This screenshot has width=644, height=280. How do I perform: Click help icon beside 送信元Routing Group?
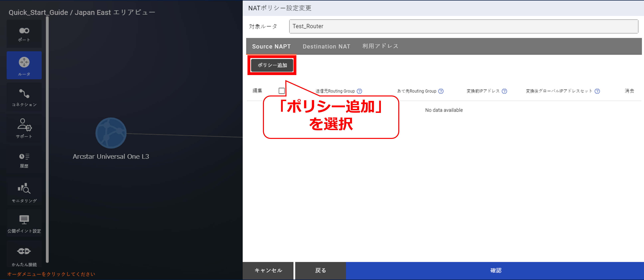pyautogui.click(x=359, y=91)
